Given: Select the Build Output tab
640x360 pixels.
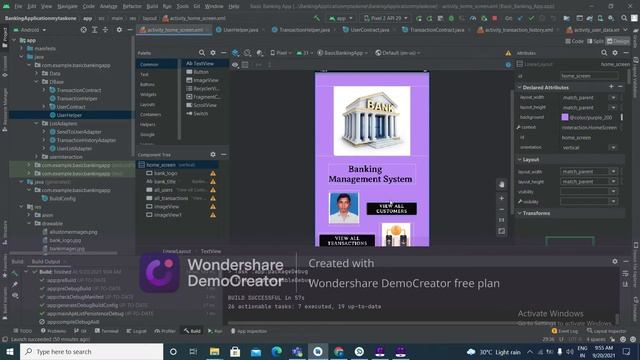Looking at the screenshot, I should point(46,262).
